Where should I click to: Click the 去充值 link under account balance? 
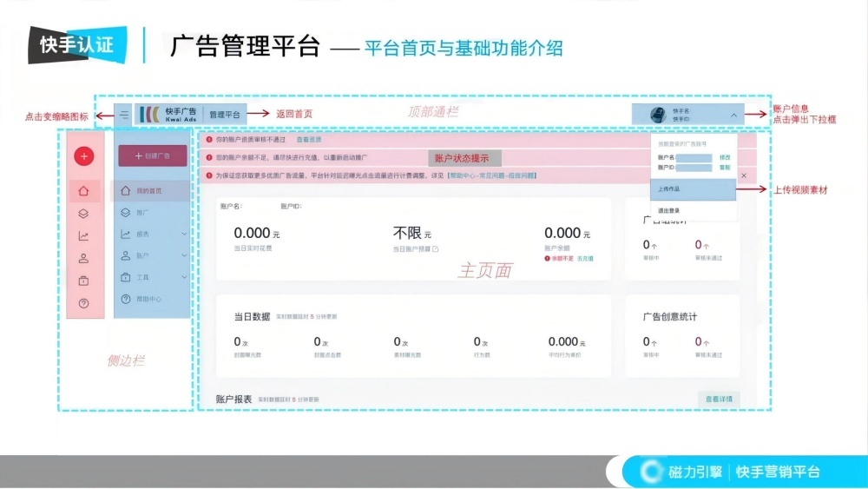tap(585, 259)
